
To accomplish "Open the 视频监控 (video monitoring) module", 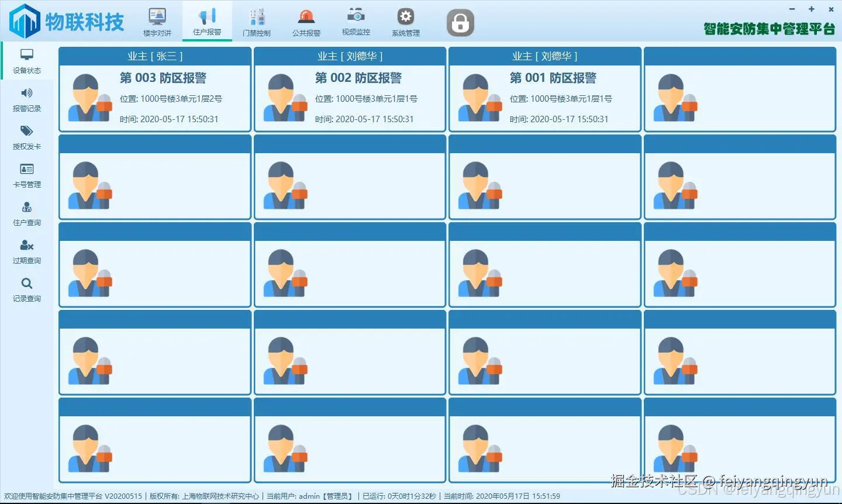I will 355,20.
